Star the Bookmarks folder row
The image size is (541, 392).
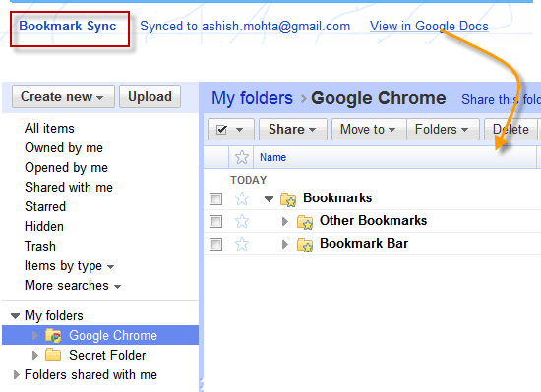click(242, 198)
